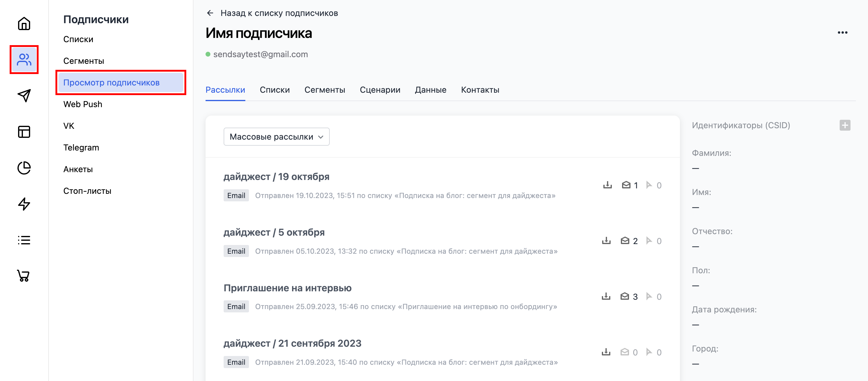The height and width of the screenshot is (381, 868).
Task: Open the shopping cart icon
Action: pyautogui.click(x=24, y=276)
